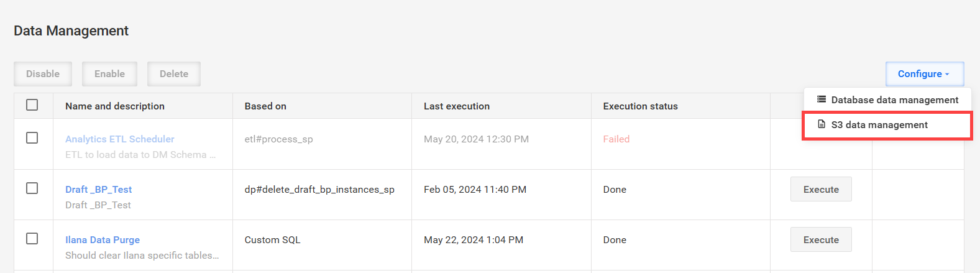Click the list icon beside Database data management

(x=821, y=99)
